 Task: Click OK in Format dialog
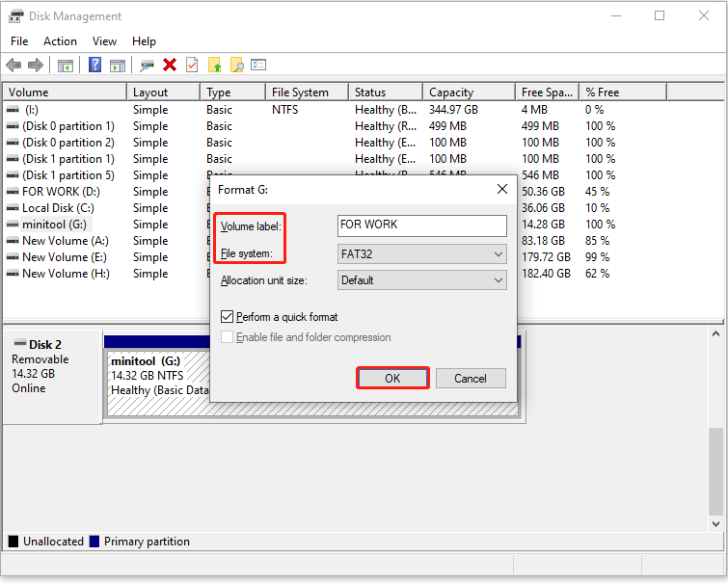pos(392,379)
